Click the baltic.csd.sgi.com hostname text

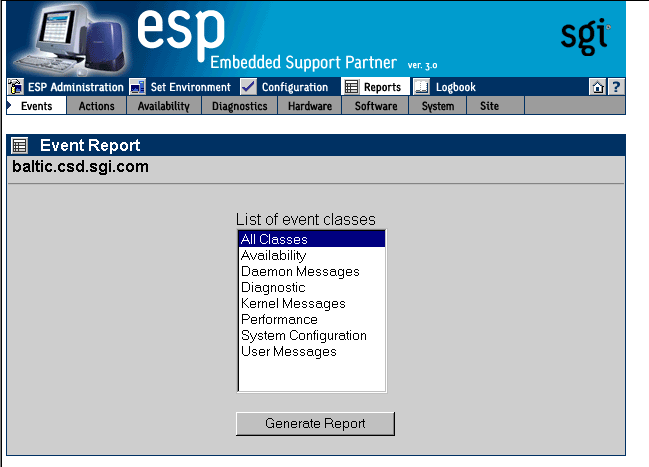[80, 166]
